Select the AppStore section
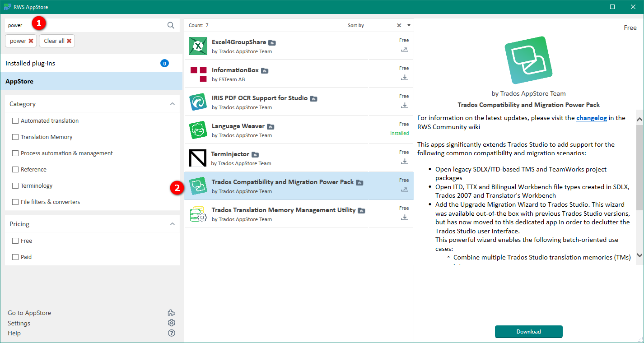The width and height of the screenshot is (644, 343). click(92, 81)
